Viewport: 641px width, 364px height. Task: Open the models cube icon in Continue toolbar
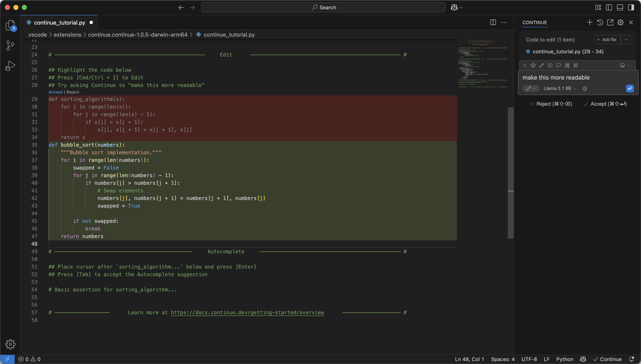pos(533,65)
